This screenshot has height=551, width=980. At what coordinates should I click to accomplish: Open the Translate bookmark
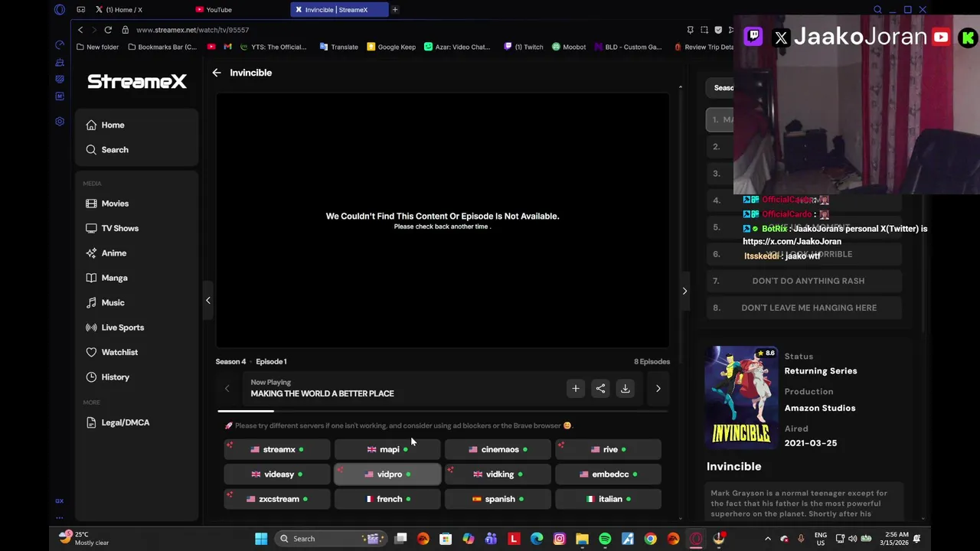pyautogui.click(x=338, y=47)
